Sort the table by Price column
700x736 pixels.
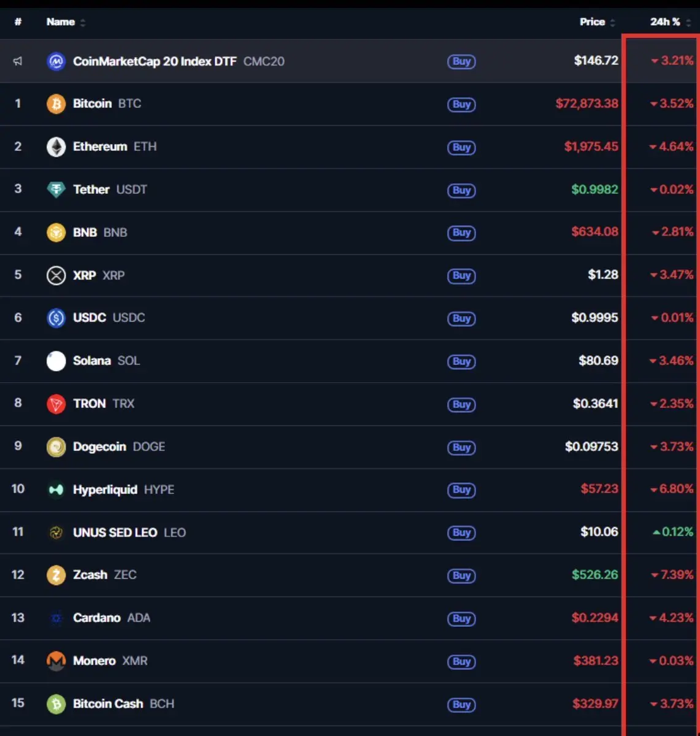(597, 22)
